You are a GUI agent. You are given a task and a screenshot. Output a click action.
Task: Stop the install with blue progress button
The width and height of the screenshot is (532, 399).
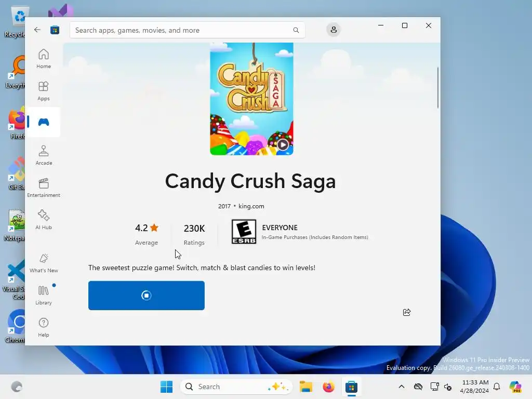(146, 295)
